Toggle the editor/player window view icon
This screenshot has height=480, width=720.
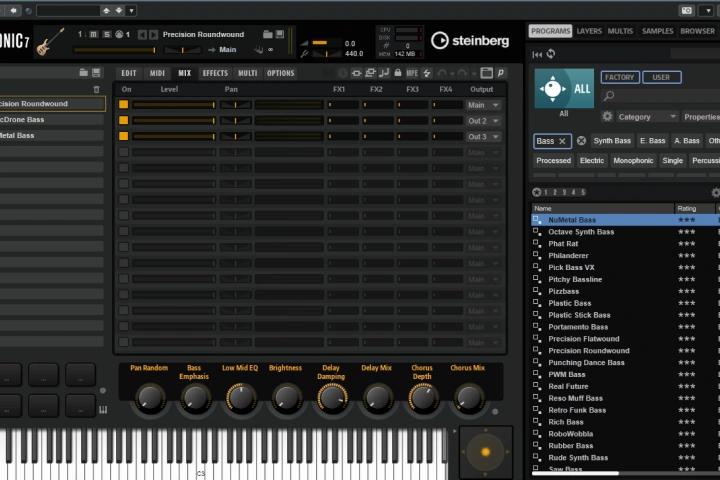(x=486, y=73)
